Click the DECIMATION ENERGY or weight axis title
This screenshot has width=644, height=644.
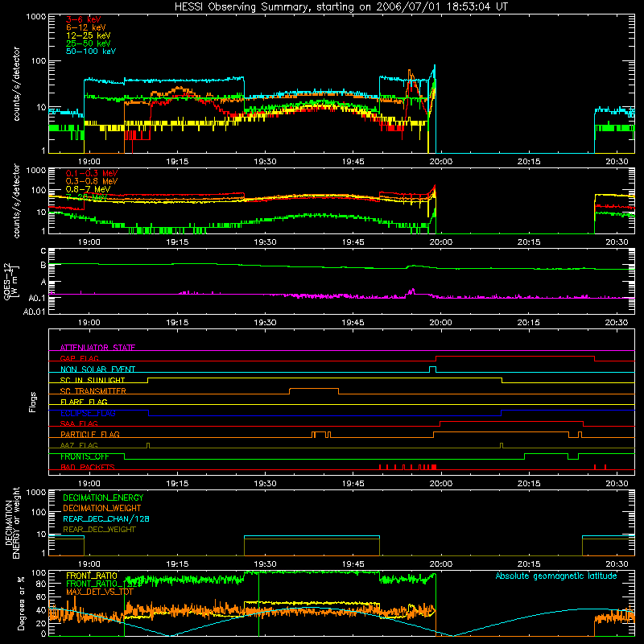point(12,522)
